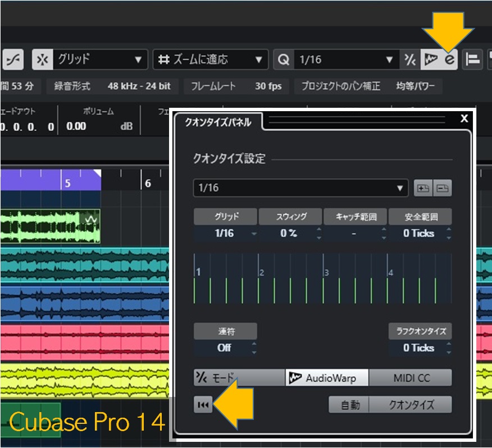Click the 30 fps frame rate value
The width and height of the screenshot is (492, 448).
268,86
